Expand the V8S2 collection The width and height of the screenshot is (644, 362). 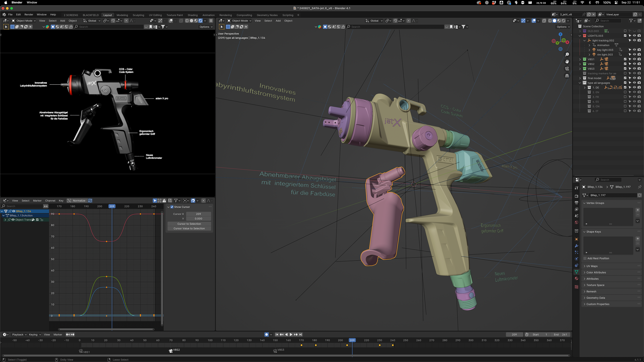[580, 64]
